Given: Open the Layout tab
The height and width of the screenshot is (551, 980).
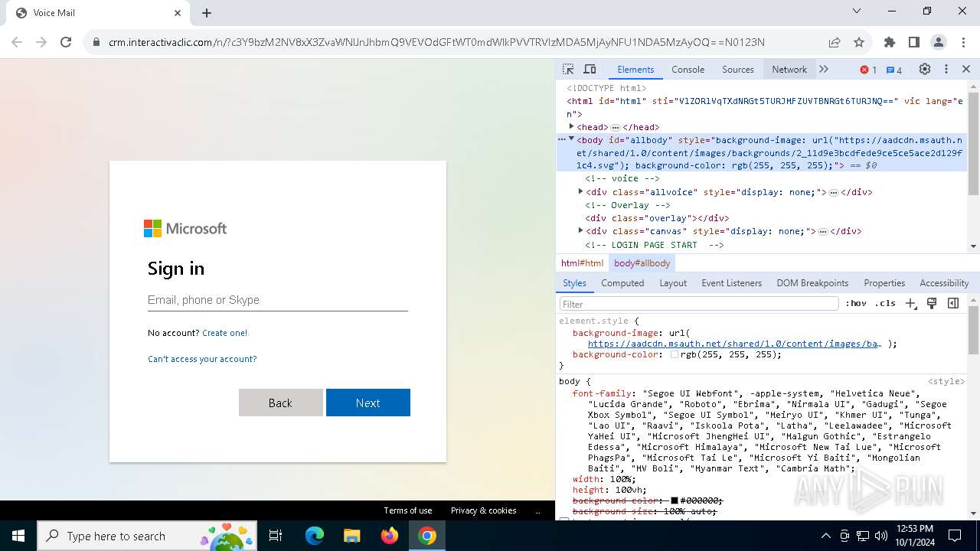Looking at the screenshot, I should [x=673, y=283].
